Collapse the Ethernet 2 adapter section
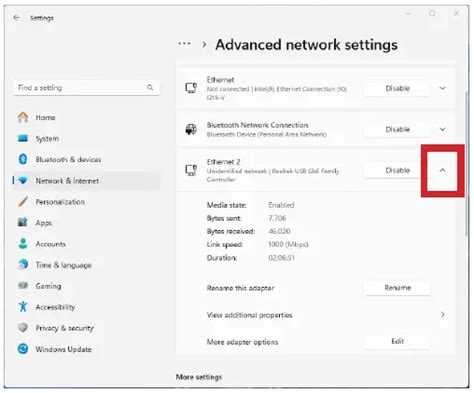This screenshot has width=474, height=393. pos(442,170)
